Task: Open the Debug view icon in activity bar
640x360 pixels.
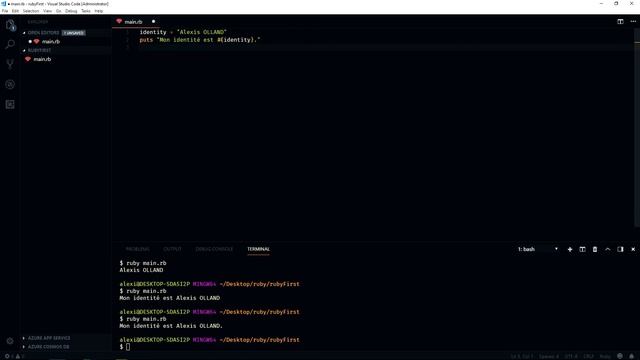Action: [10, 84]
